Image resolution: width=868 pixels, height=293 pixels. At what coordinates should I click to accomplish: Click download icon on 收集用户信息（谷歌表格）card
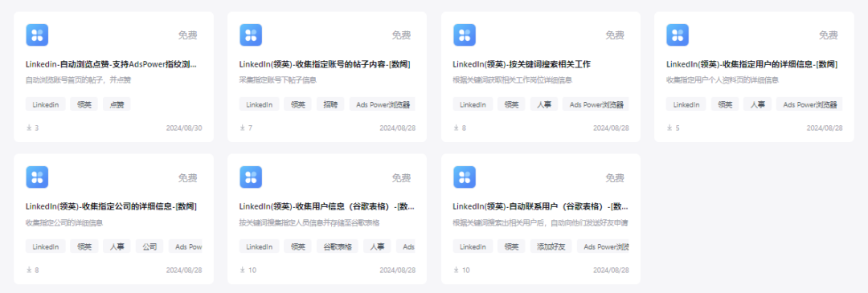coord(243,270)
